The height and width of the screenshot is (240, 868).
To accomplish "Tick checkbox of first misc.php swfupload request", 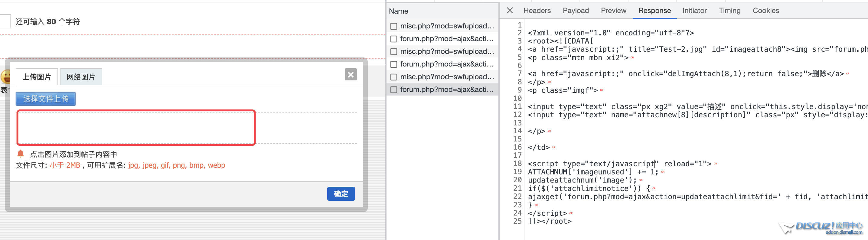I will pos(393,26).
